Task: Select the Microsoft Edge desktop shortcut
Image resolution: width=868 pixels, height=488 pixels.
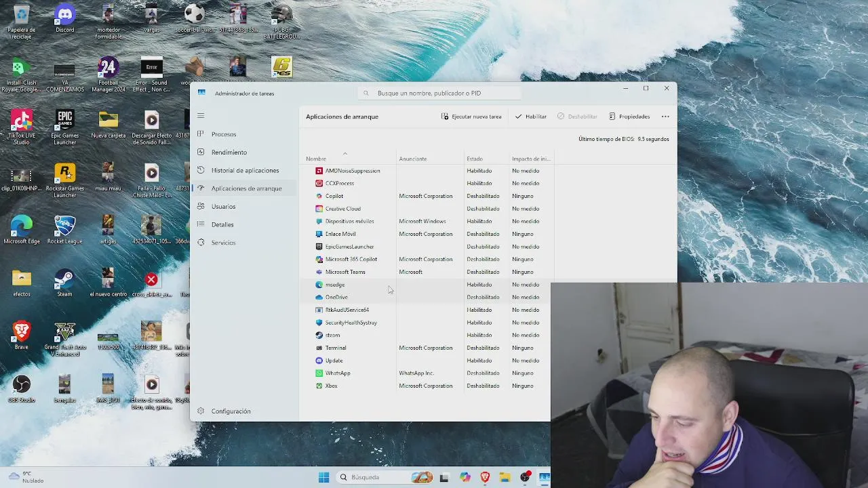Action: [x=22, y=230]
